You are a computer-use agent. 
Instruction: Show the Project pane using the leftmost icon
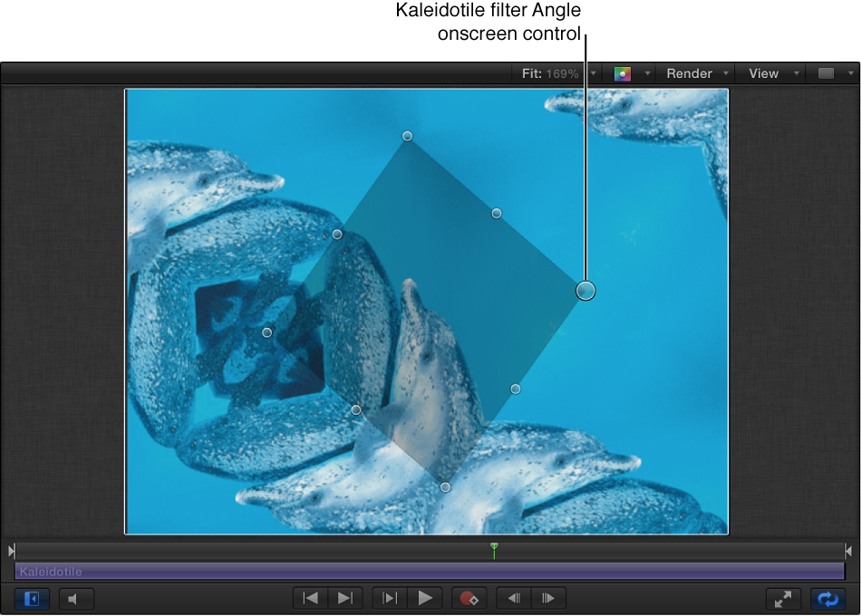click(31, 599)
